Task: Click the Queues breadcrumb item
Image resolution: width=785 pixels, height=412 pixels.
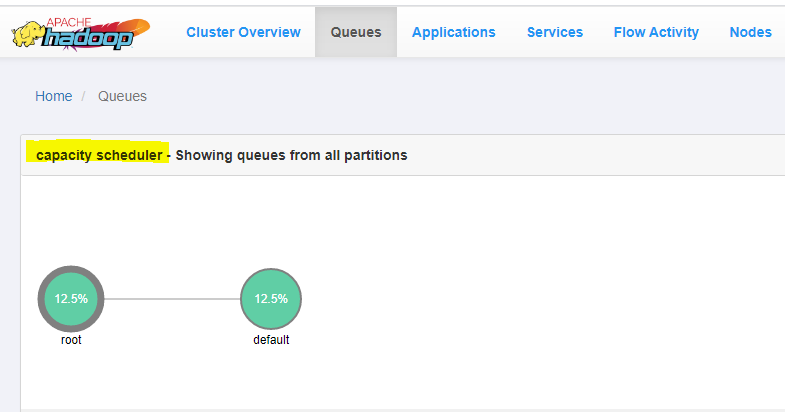Action: (122, 96)
